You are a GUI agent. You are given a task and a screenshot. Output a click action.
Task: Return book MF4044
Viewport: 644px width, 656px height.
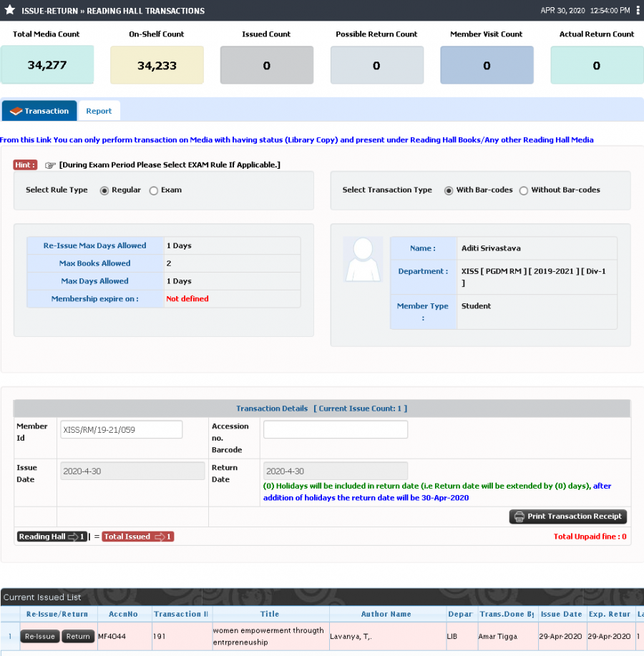click(x=78, y=637)
